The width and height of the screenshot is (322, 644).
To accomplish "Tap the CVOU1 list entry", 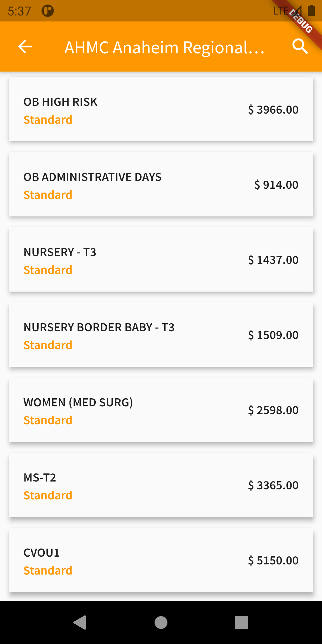I will point(161,560).
